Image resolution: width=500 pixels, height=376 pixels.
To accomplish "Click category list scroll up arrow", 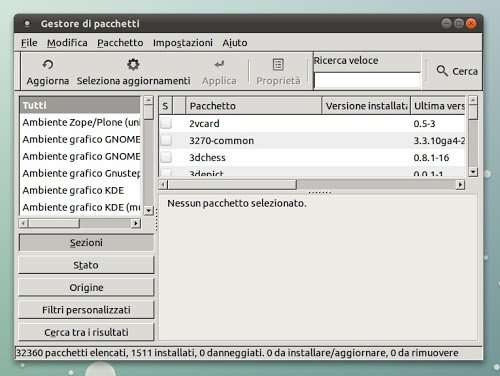I will point(148,100).
